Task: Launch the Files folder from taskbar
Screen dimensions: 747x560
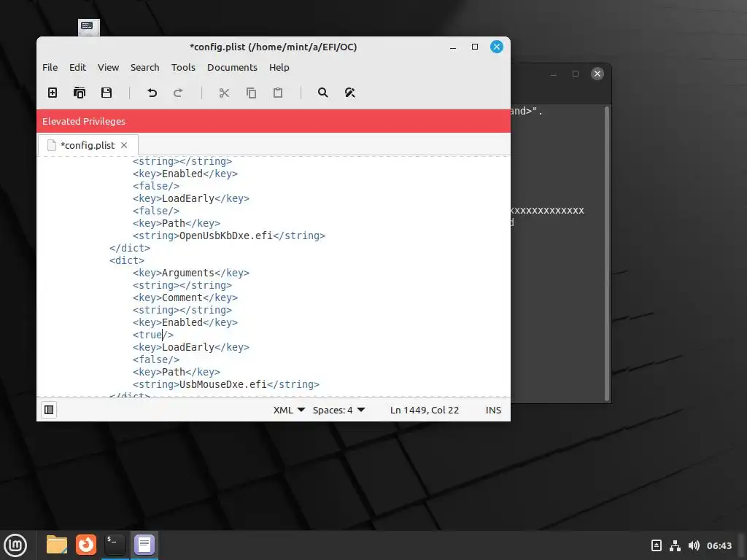Action: click(x=57, y=545)
